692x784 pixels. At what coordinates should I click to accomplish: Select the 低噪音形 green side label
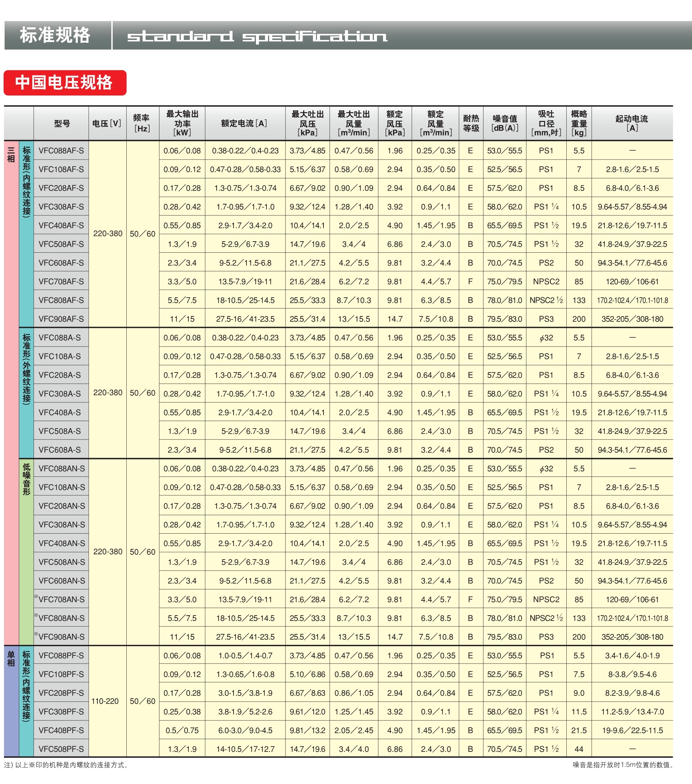point(27,479)
